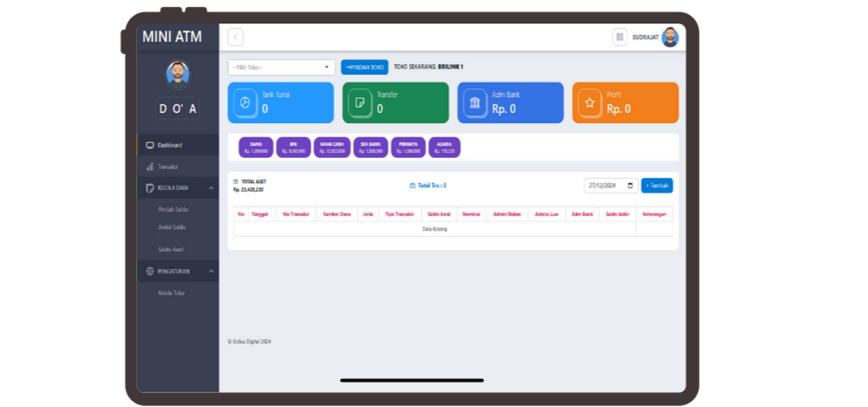Click the Saldo Akhir column header

pyautogui.click(x=617, y=213)
